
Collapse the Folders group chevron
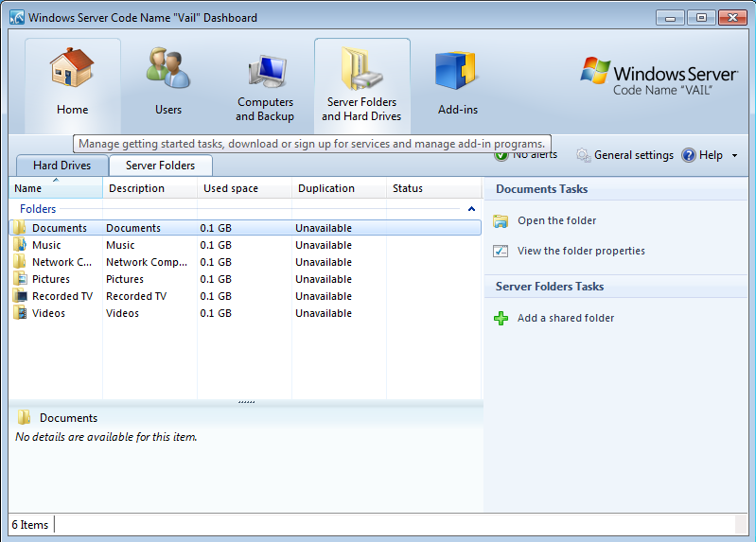click(x=471, y=209)
